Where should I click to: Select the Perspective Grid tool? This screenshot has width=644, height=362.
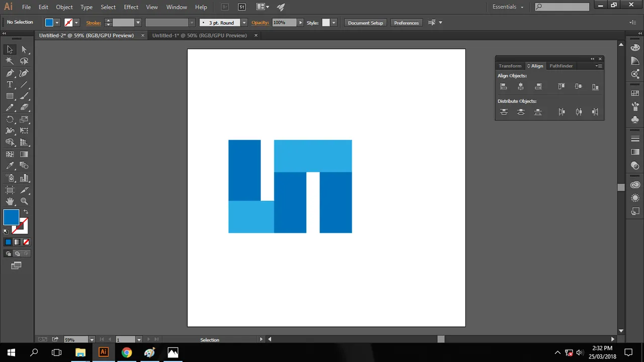pos(24,143)
